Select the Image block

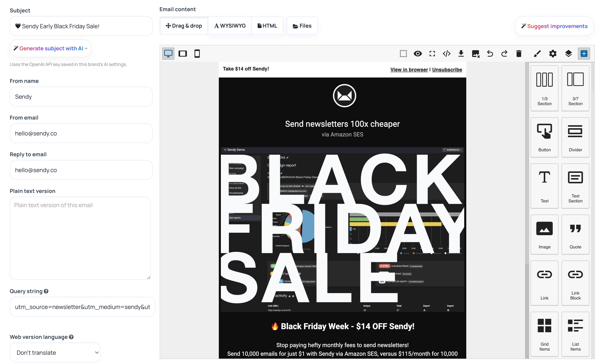pyautogui.click(x=544, y=234)
